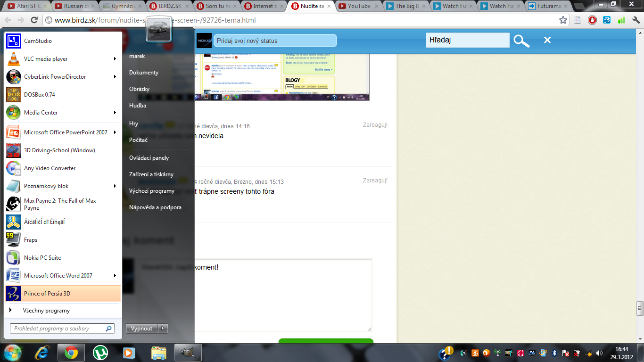Open Microsoft Office PowerPoint 2007
This screenshot has height=362, width=644.
[x=63, y=132]
